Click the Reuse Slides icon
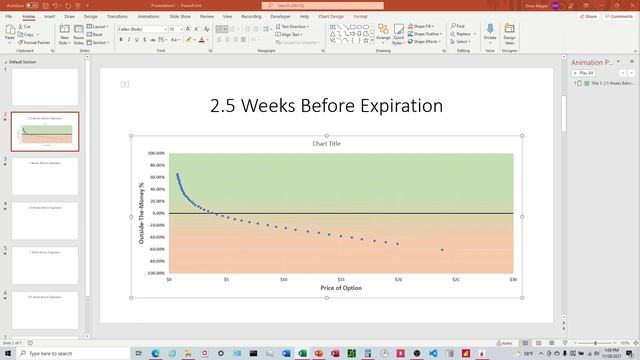This screenshot has height=360, width=640. [78, 29]
